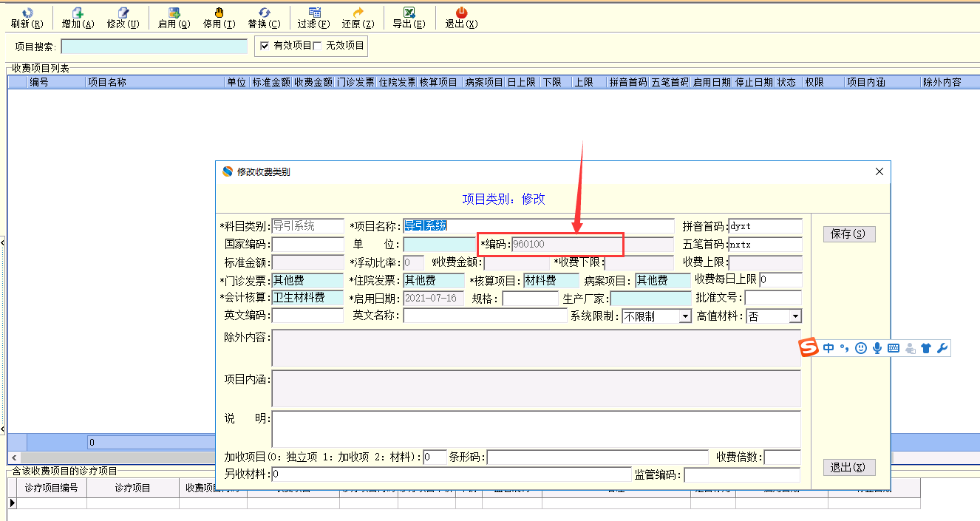Click the Sogou IME microphone icon

point(877,348)
